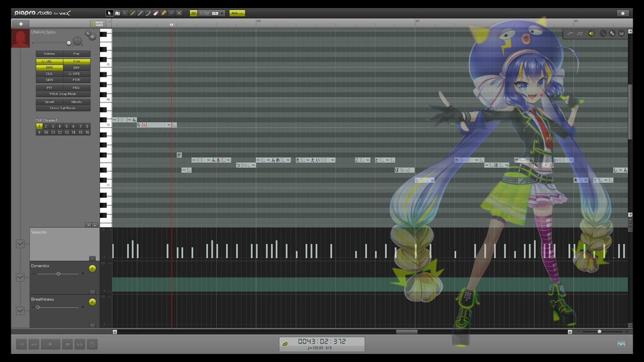Toggle the Breathiness lane checkmark
Viewport: 644px width, 362px height.
tap(20, 310)
